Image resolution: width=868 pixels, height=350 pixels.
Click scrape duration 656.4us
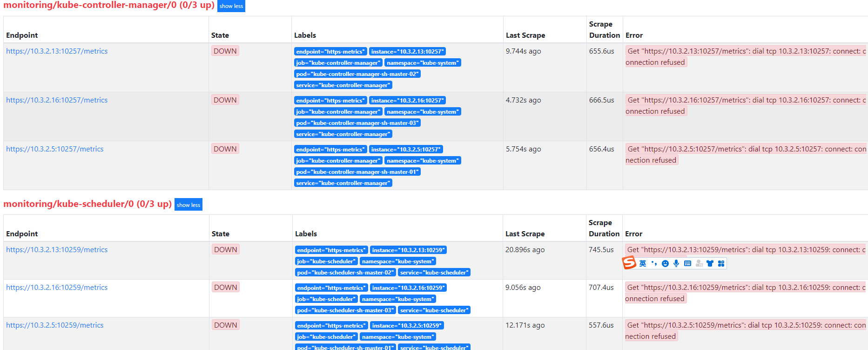(602, 149)
